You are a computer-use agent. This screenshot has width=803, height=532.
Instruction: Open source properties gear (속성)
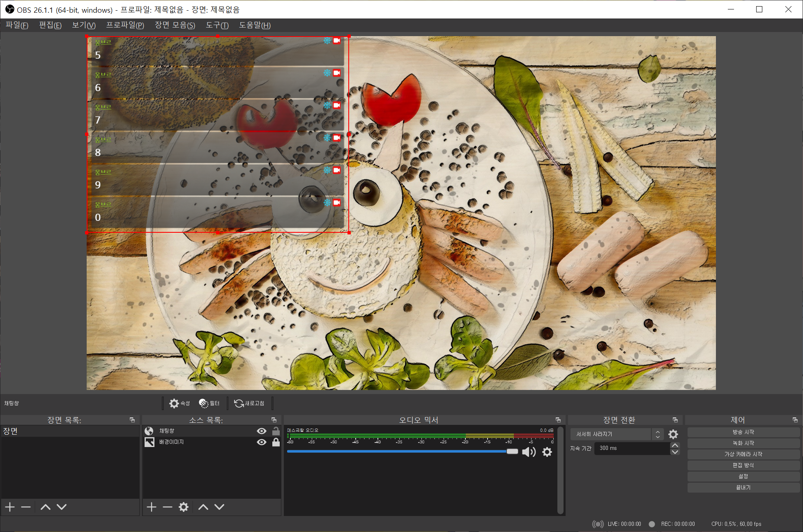[x=179, y=404]
